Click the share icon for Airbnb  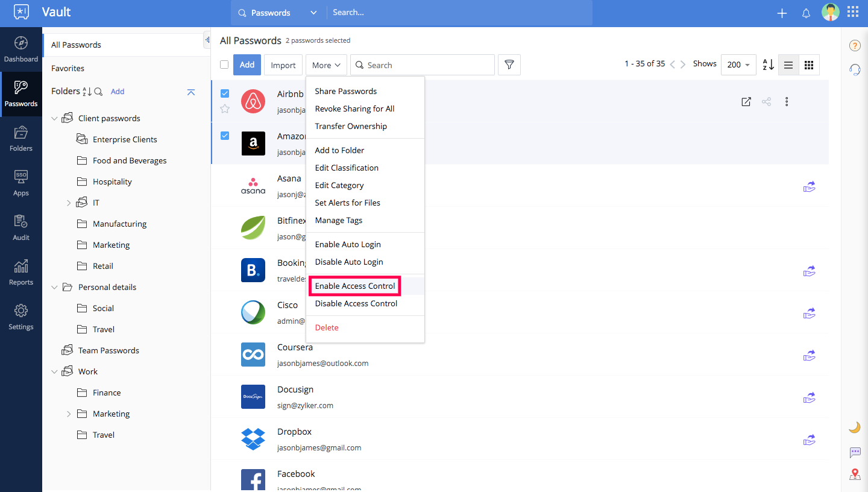click(x=766, y=102)
